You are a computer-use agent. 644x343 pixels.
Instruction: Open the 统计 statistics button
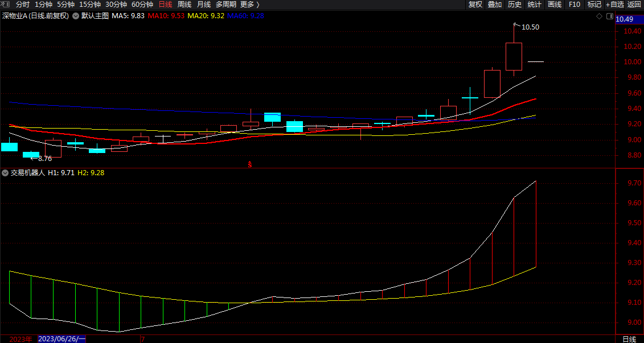click(x=534, y=5)
